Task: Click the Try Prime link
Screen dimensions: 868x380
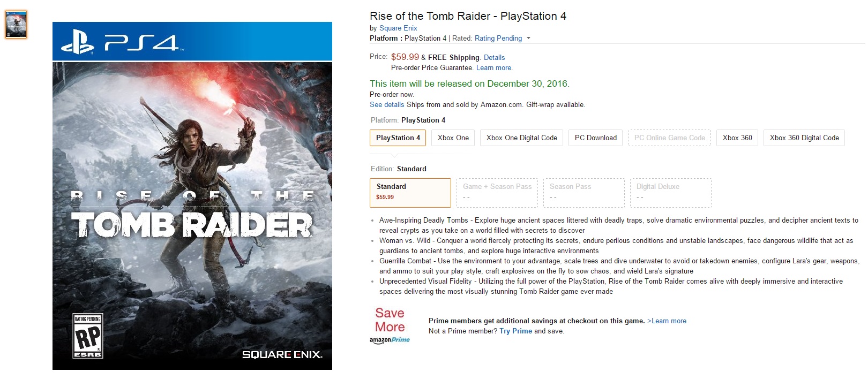Action: [x=515, y=331]
